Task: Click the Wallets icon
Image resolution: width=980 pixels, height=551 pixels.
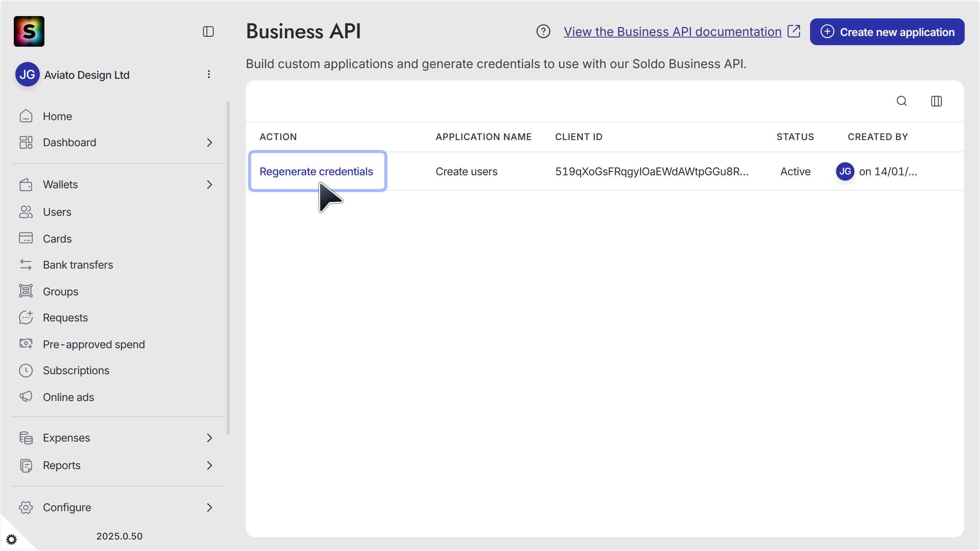Action: click(x=26, y=184)
